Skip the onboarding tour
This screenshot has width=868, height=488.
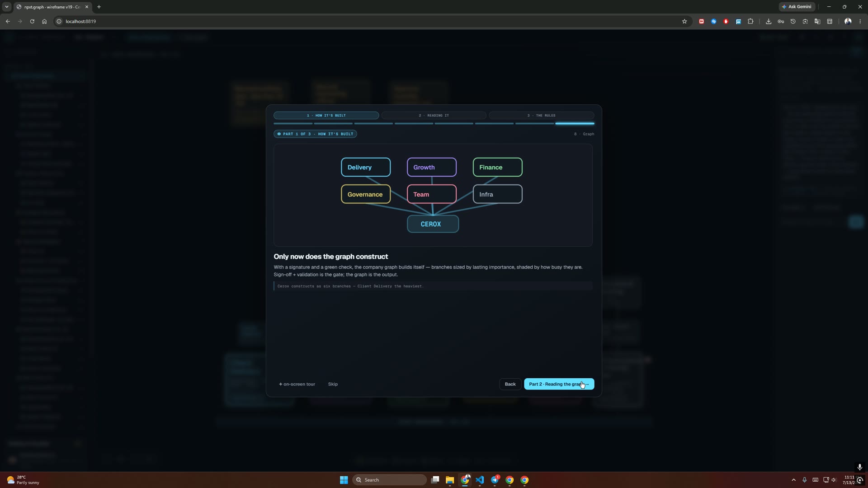coord(333,384)
